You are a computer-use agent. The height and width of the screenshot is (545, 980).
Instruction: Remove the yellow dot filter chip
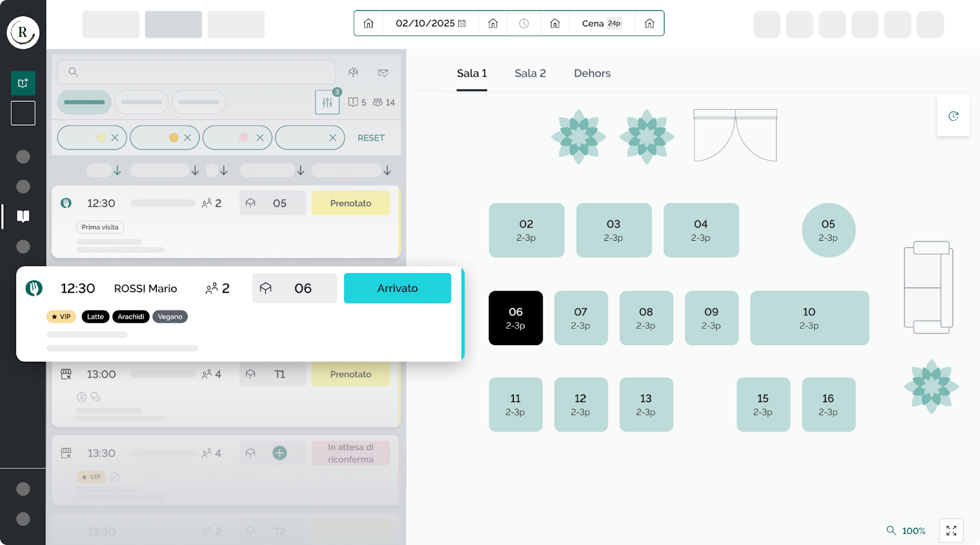click(x=115, y=138)
